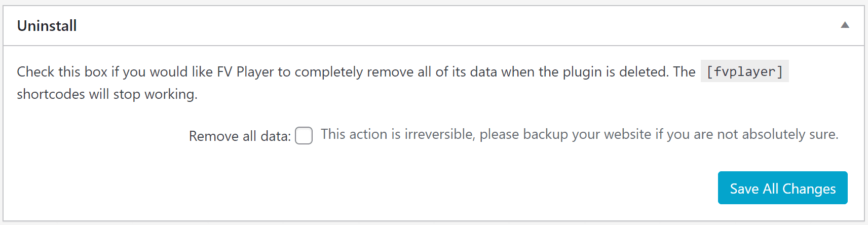Click blank space left of the Save All Changes button
This screenshot has height=225, width=868.
[405, 188]
